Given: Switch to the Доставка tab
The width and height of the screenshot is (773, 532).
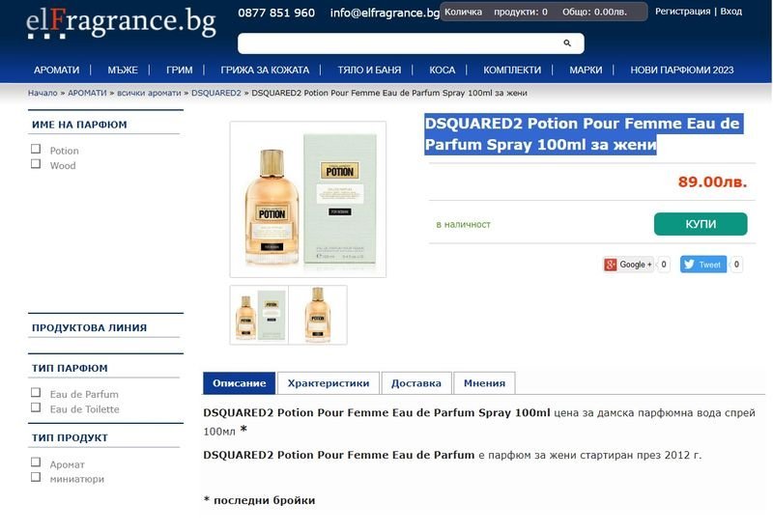Looking at the screenshot, I should point(416,383).
